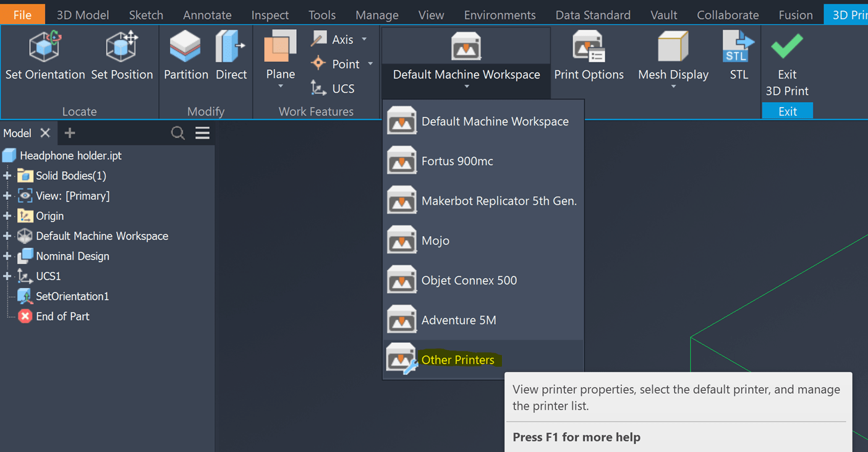Switch to the Fusion tab
The image size is (868, 452).
[x=796, y=15]
